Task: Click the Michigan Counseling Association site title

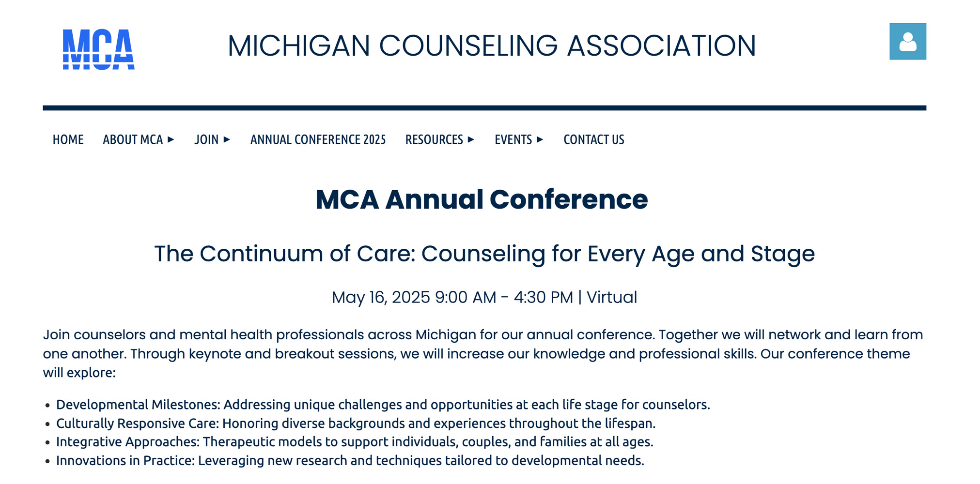Action: [x=492, y=46]
